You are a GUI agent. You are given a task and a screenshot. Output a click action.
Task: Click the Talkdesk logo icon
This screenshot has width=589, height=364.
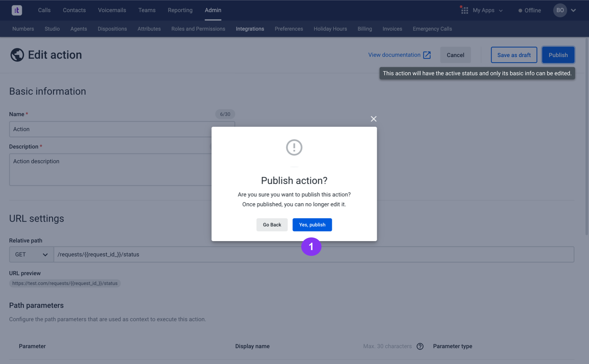[17, 10]
